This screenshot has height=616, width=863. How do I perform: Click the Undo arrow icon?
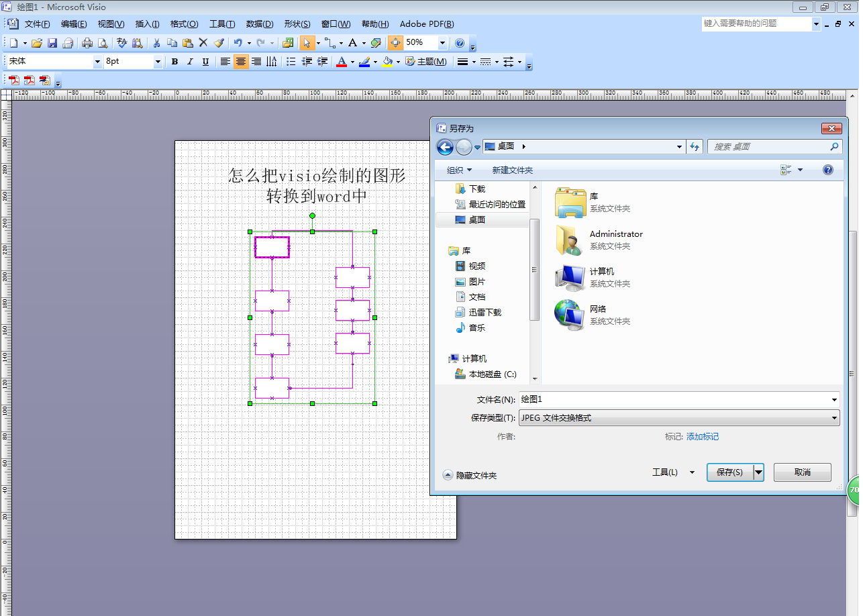[x=238, y=43]
